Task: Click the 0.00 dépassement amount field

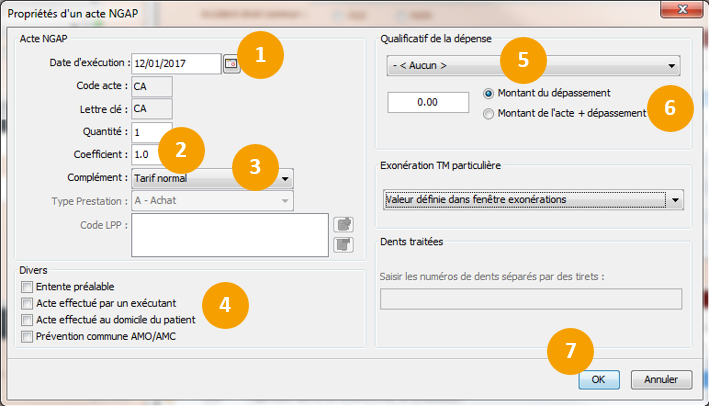Action: pos(428,102)
